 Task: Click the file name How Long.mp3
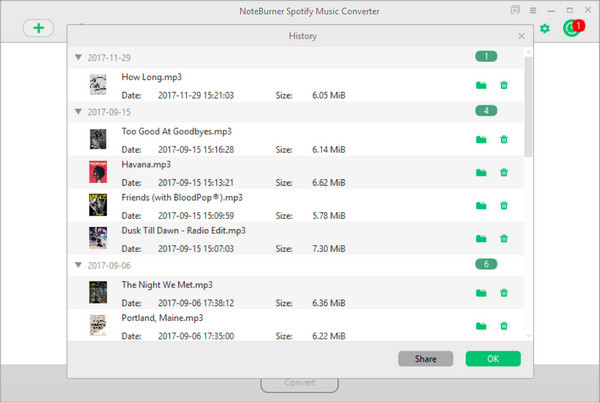pos(152,77)
